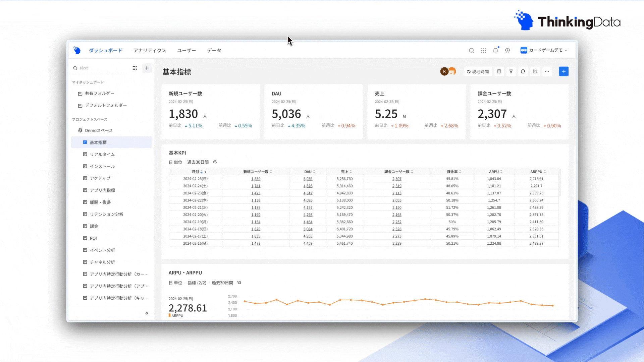
Task: Open the リテンション分析 dashboard
Action: pos(111,214)
